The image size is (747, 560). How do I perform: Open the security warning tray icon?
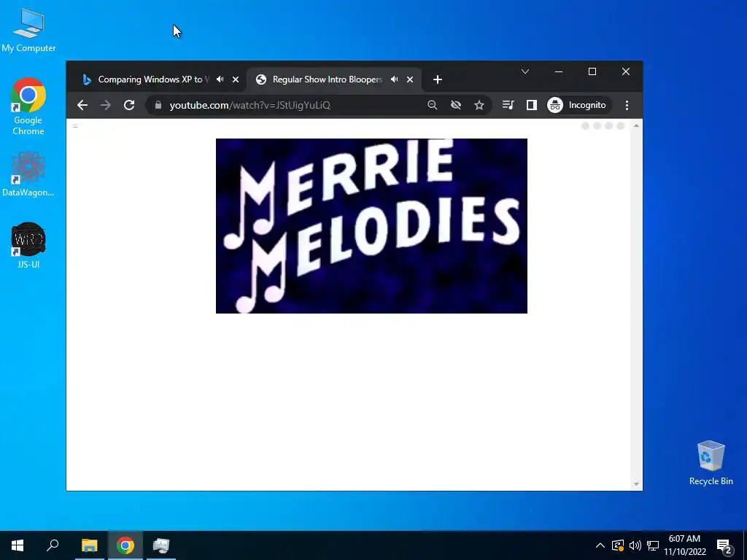pos(617,545)
